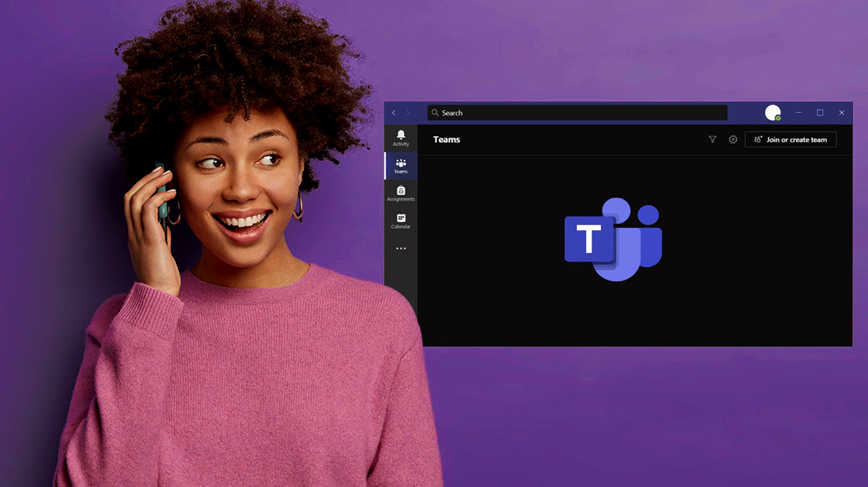Open the Calendar from the sidebar
868x487 pixels.
pyautogui.click(x=401, y=221)
